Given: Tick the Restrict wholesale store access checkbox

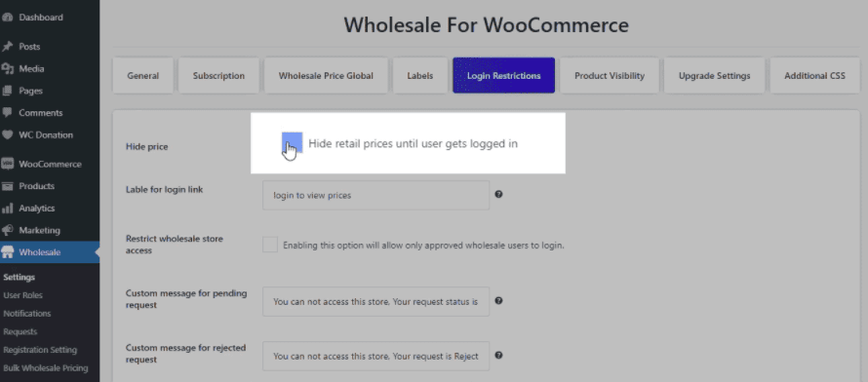Looking at the screenshot, I should pos(270,245).
